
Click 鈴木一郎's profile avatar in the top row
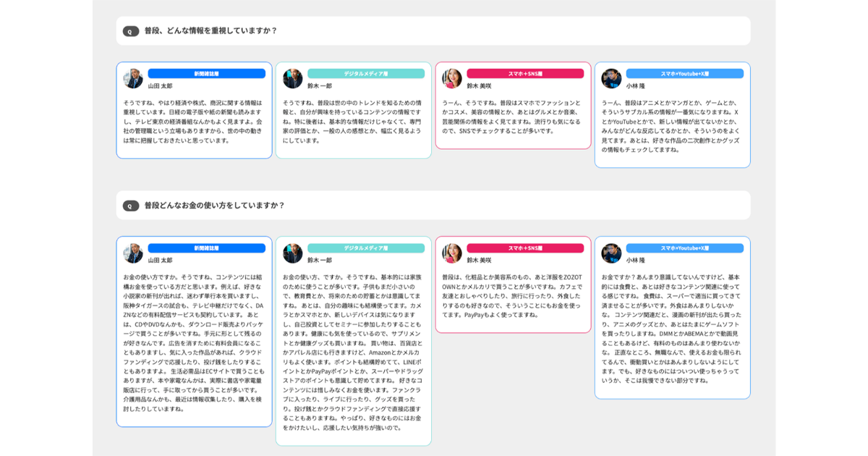294,78
